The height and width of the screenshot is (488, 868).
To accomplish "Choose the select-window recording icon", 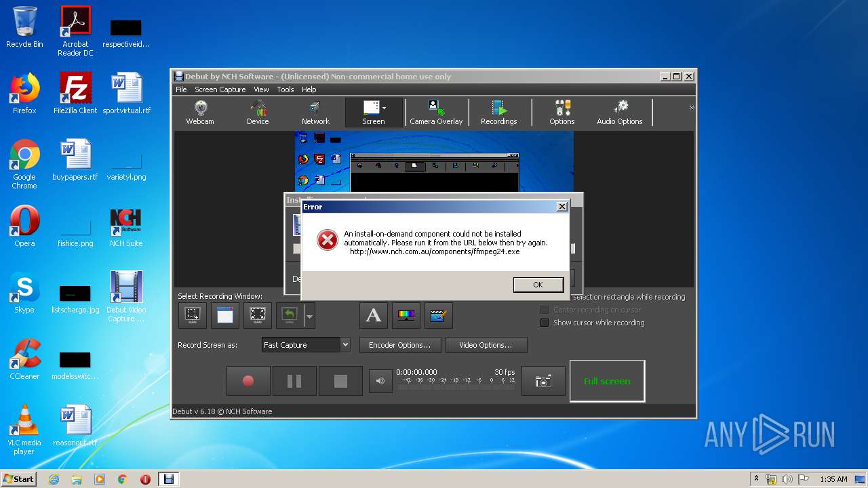I will pyautogui.click(x=225, y=315).
